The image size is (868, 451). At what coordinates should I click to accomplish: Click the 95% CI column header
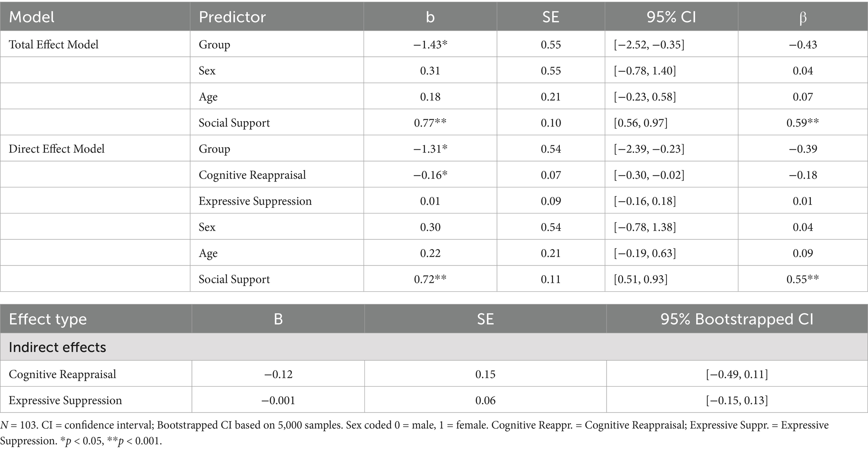click(x=671, y=17)
